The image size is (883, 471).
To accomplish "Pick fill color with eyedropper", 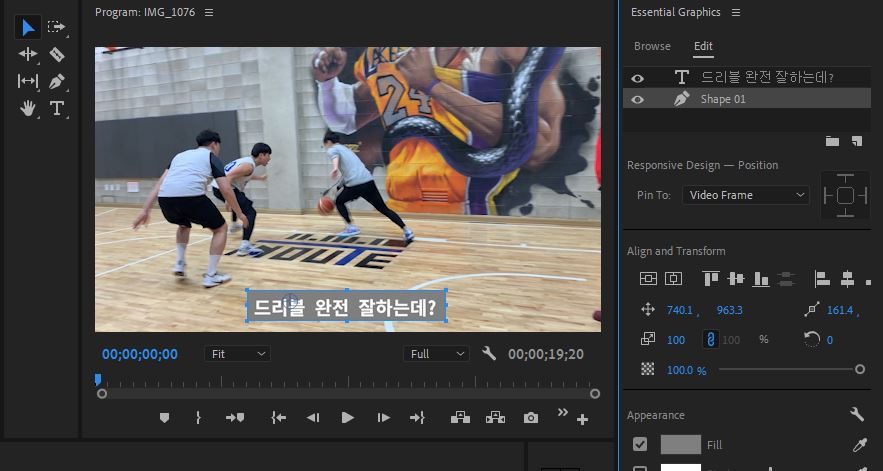I will [x=859, y=445].
